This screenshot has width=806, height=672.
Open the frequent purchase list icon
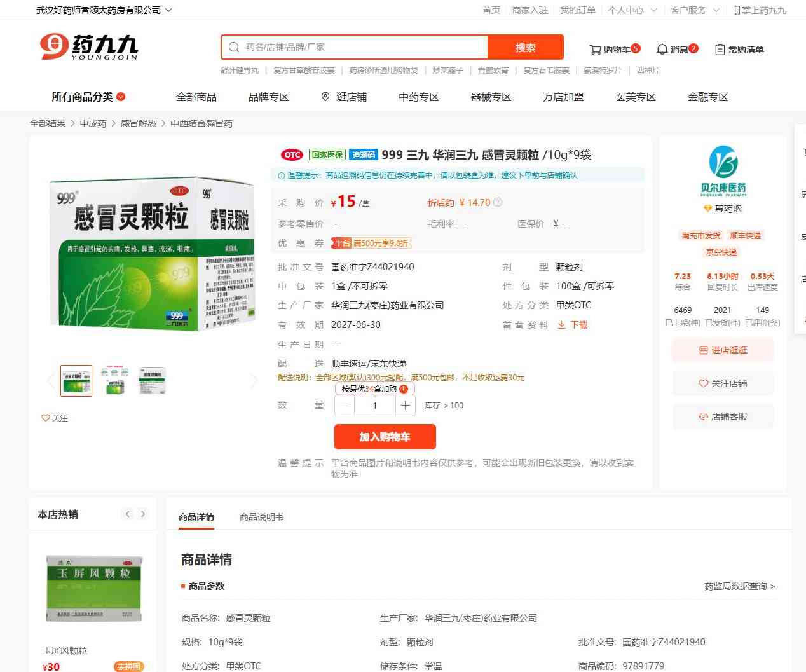(720, 50)
